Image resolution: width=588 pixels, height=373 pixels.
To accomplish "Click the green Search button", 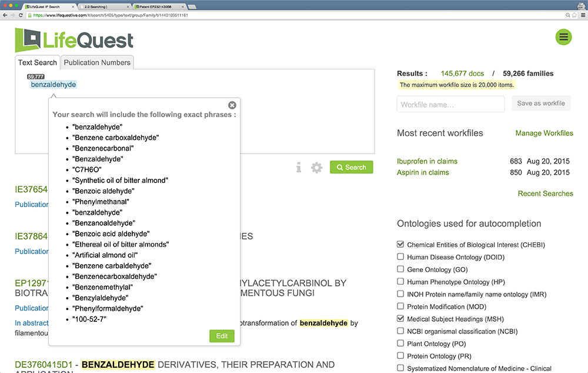I will (x=352, y=167).
